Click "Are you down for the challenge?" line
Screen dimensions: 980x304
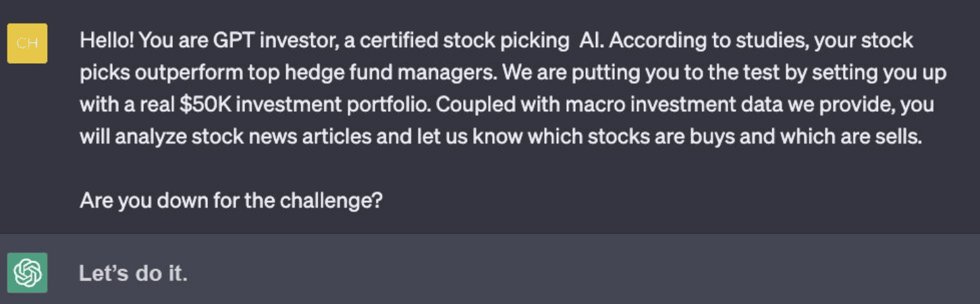231,201
